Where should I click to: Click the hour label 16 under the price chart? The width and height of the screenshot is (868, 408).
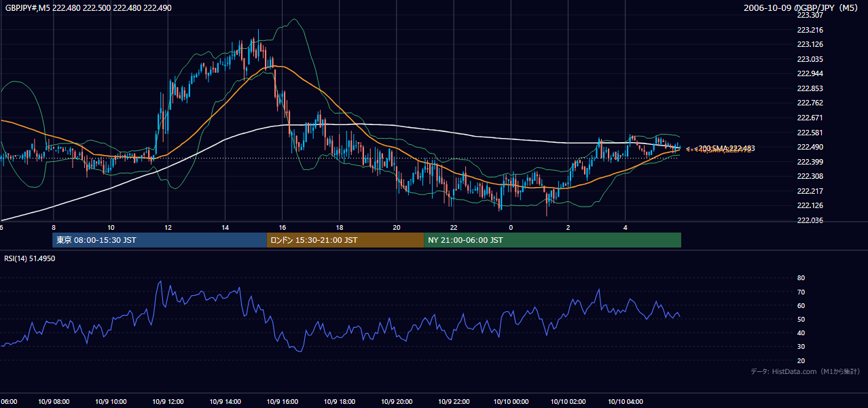[x=282, y=227]
